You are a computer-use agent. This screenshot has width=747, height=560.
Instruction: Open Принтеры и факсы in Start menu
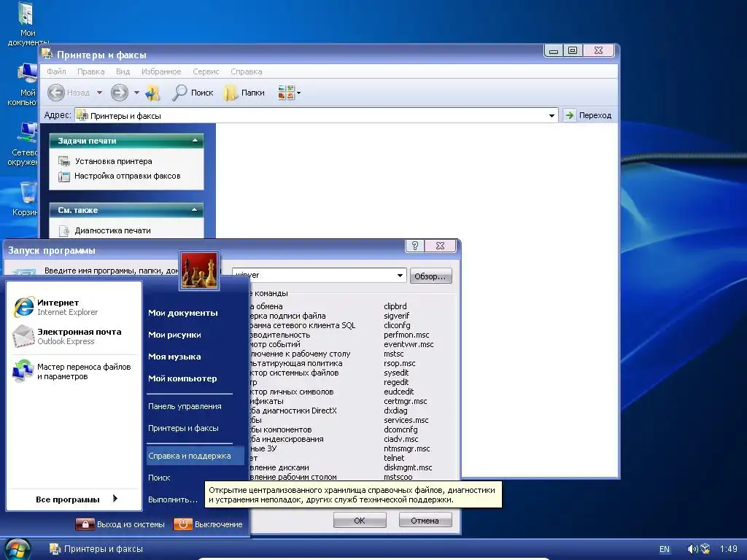[183, 428]
